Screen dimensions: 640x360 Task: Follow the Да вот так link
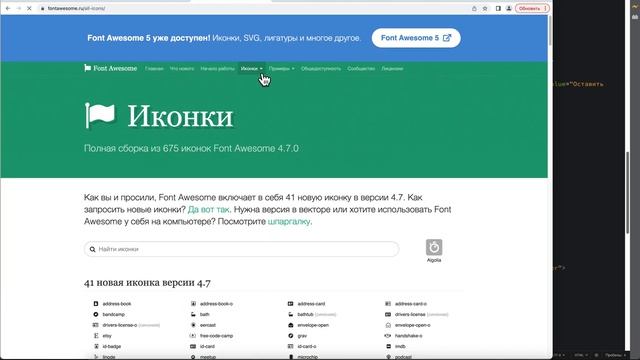click(209, 209)
